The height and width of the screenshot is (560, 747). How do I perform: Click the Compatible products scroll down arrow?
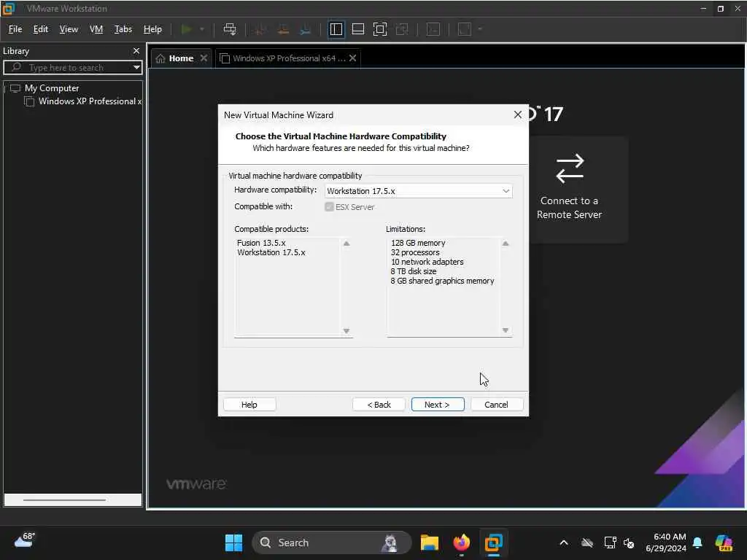tap(347, 331)
